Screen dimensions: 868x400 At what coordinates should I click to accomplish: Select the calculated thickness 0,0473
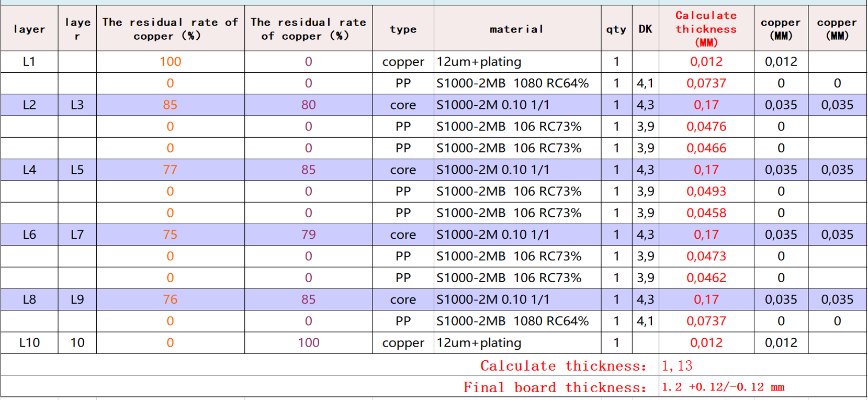click(x=706, y=257)
